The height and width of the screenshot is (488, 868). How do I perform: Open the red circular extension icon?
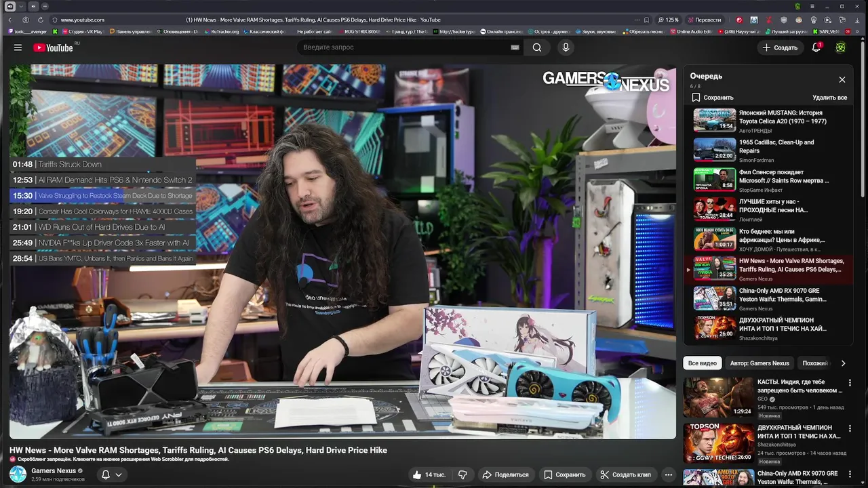click(739, 20)
